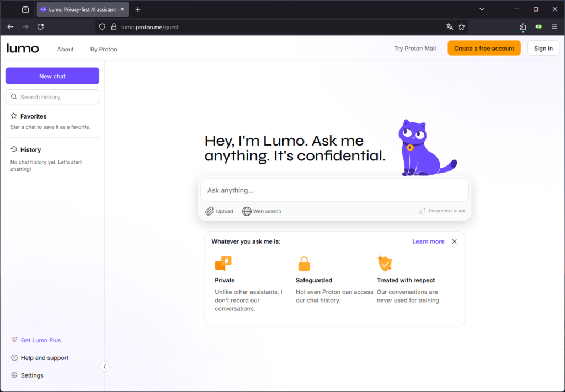
Task: Click the Private heading text
Action: tap(225, 280)
